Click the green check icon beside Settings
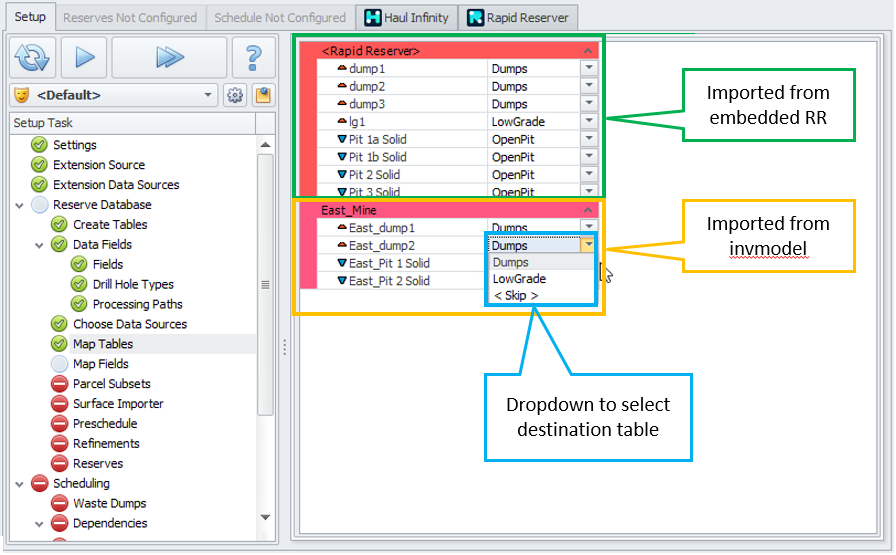 coord(39,145)
